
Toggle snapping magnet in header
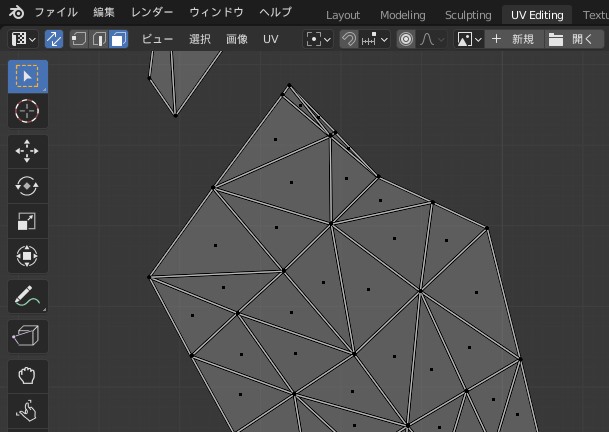[x=349, y=39]
